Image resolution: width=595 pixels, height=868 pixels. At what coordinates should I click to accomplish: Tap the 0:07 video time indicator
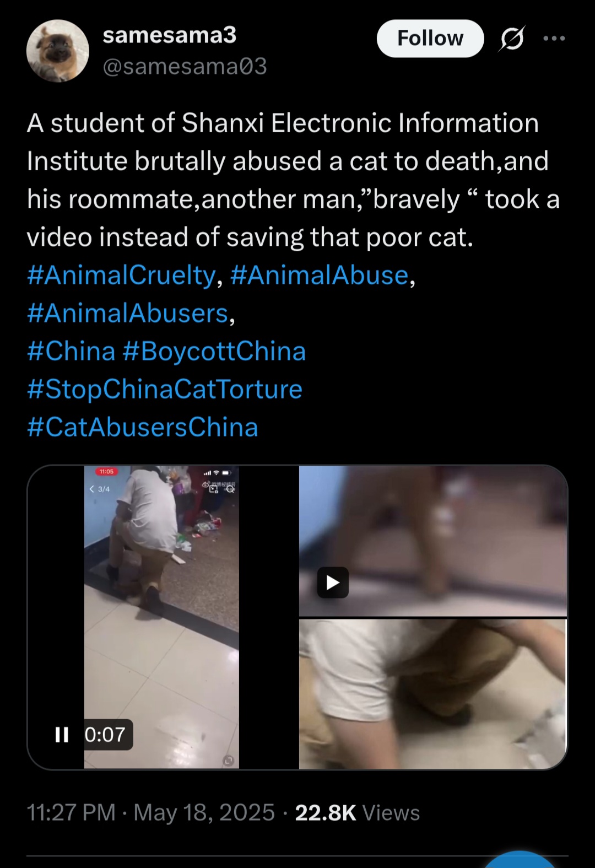pos(105,735)
